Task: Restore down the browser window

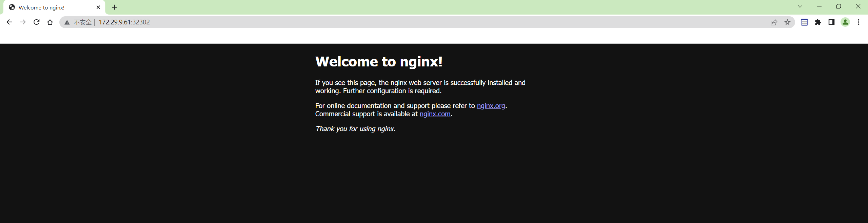Action: (839, 6)
